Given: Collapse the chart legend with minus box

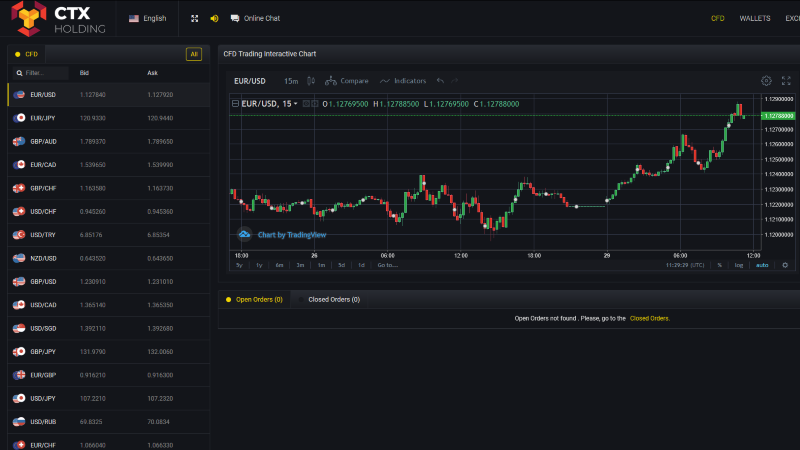Looking at the screenshot, I should [x=235, y=104].
